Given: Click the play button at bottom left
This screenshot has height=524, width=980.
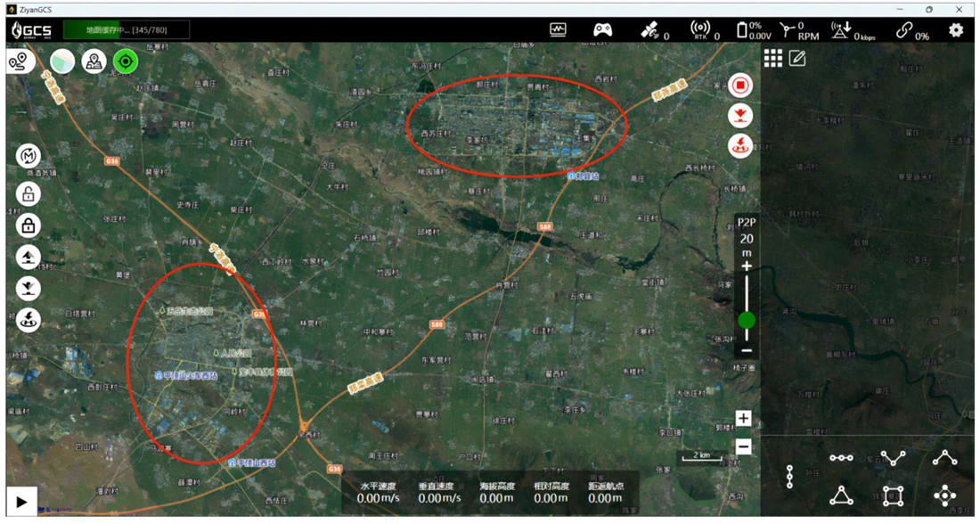Looking at the screenshot, I should 21,502.
